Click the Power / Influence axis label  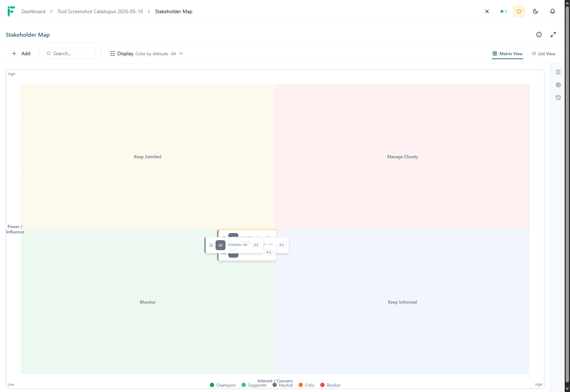[15, 229]
